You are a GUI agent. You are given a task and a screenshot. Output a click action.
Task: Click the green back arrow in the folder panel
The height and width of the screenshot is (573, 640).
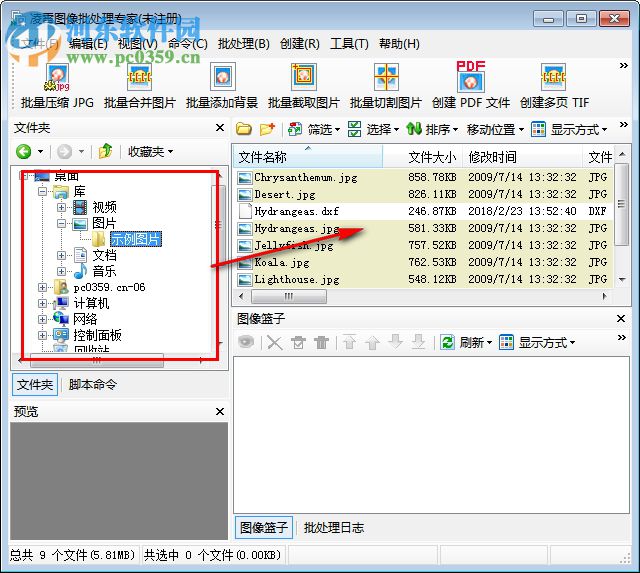pos(24,152)
